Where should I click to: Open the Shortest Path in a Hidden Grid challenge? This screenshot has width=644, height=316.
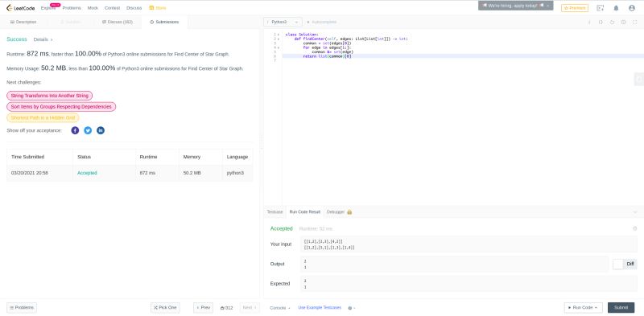click(x=43, y=117)
